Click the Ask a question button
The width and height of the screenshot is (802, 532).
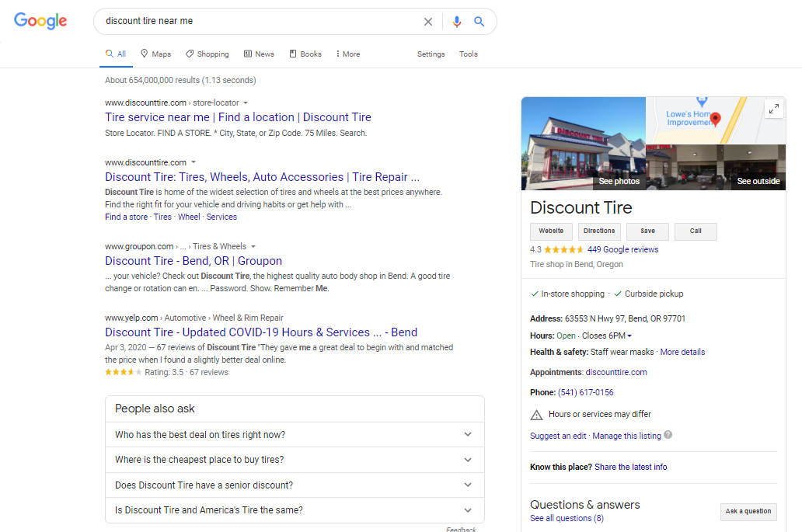[x=748, y=512]
